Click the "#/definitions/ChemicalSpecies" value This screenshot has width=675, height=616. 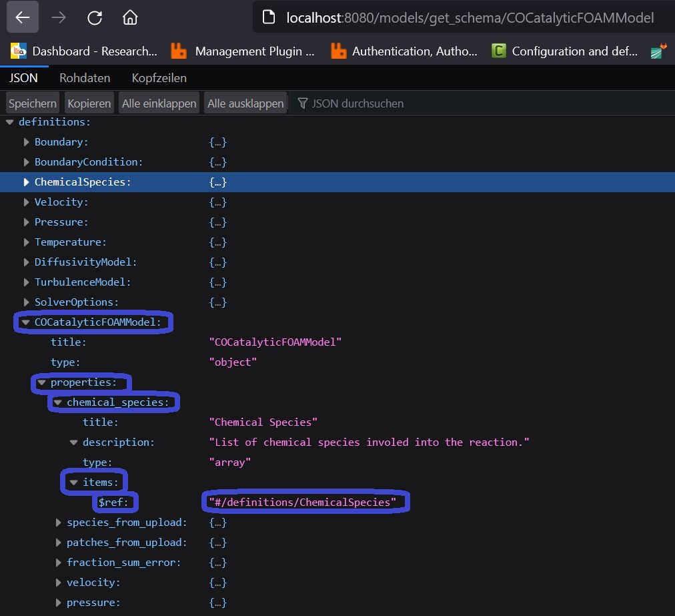tap(303, 503)
